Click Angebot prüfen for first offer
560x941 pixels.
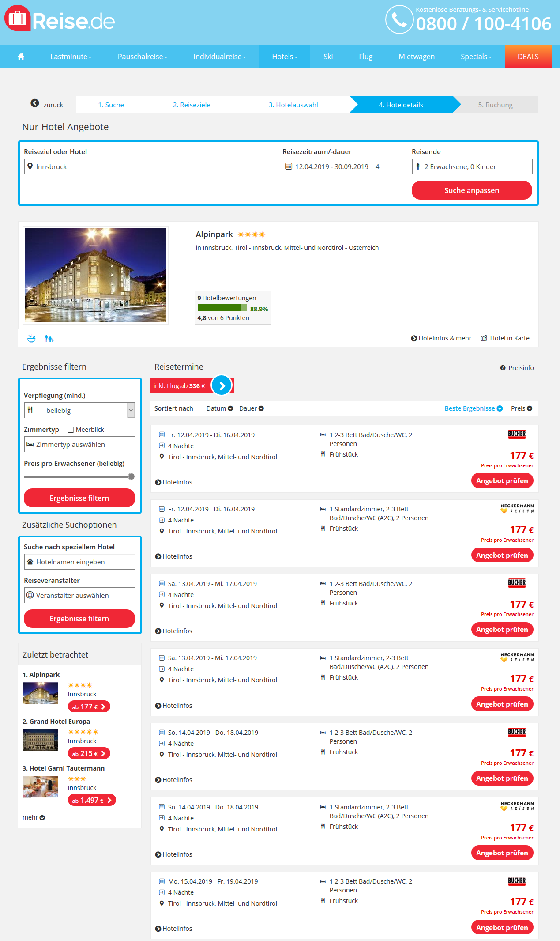click(502, 480)
